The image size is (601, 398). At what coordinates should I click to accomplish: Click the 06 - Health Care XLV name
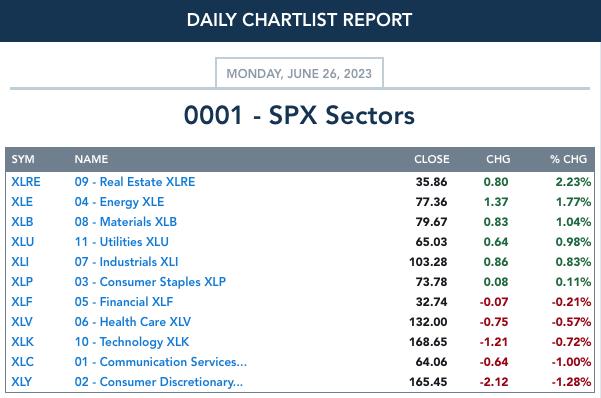point(133,322)
